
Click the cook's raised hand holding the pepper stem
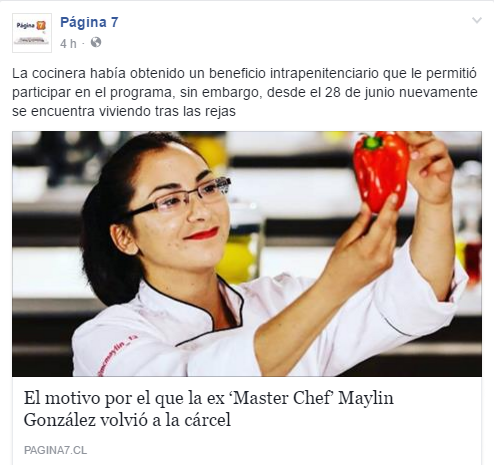[x=428, y=165]
